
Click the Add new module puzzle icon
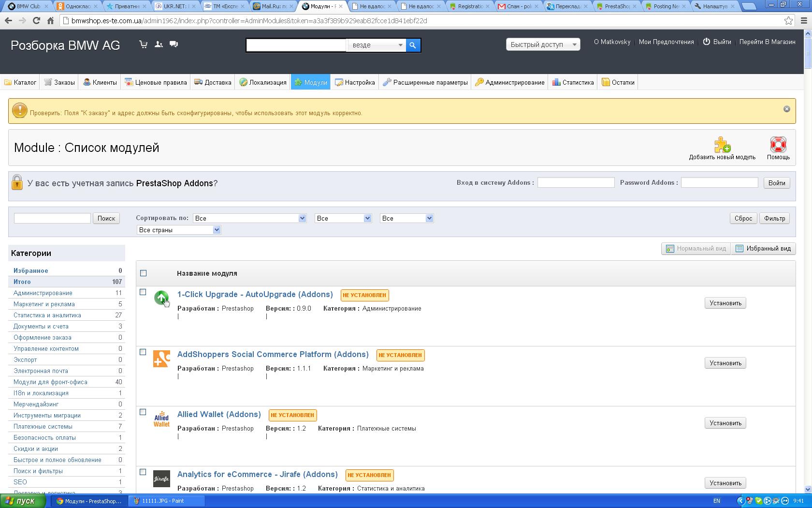click(x=722, y=145)
